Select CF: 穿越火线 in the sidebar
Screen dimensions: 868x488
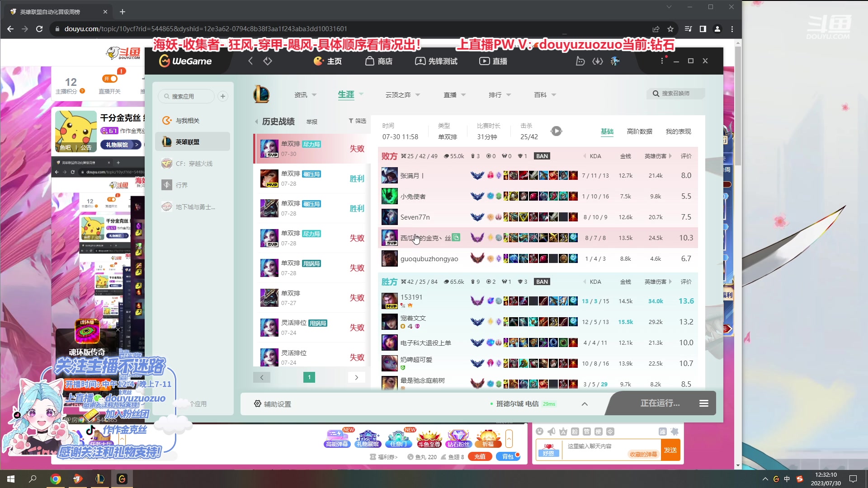tap(193, 164)
